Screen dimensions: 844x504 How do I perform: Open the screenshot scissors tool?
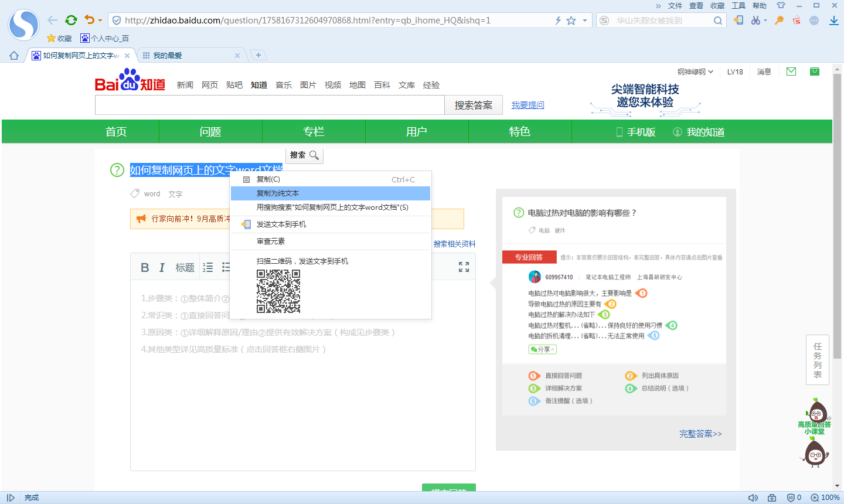coord(754,20)
